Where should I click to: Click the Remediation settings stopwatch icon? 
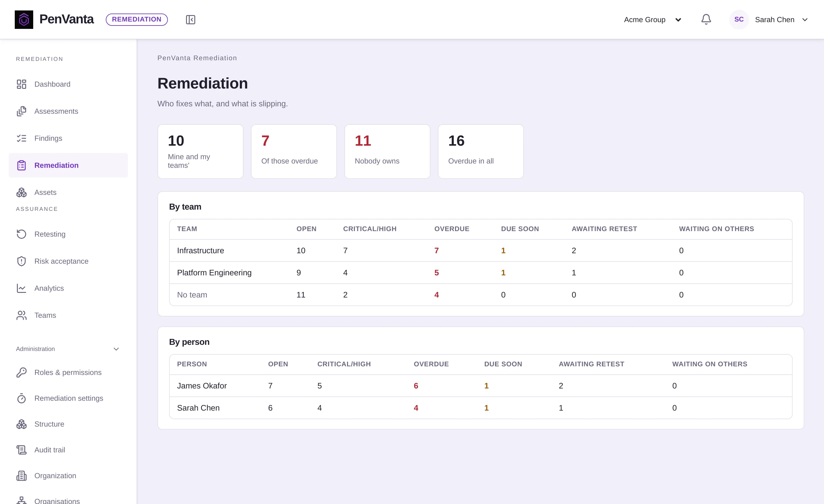(22, 398)
